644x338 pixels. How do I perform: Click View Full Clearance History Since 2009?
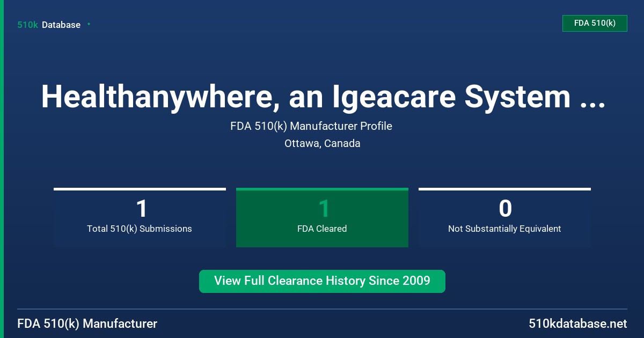pos(322,281)
